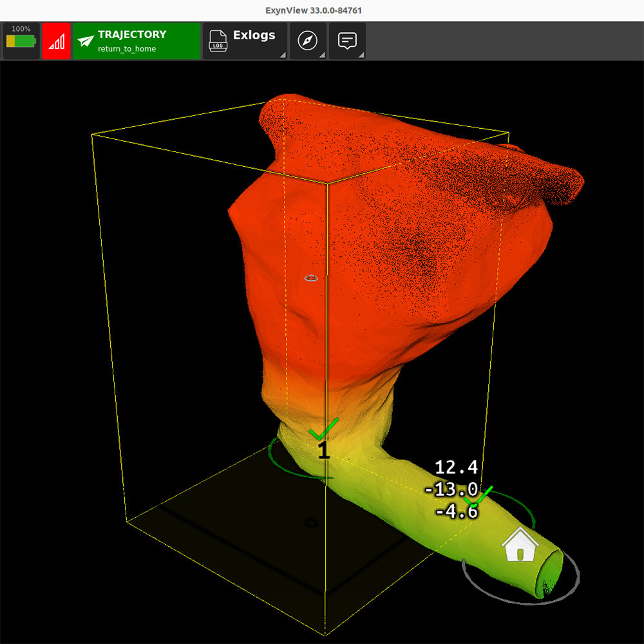Click the TRAJECTORY heading text
The image size is (644, 644).
coord(132,35)
